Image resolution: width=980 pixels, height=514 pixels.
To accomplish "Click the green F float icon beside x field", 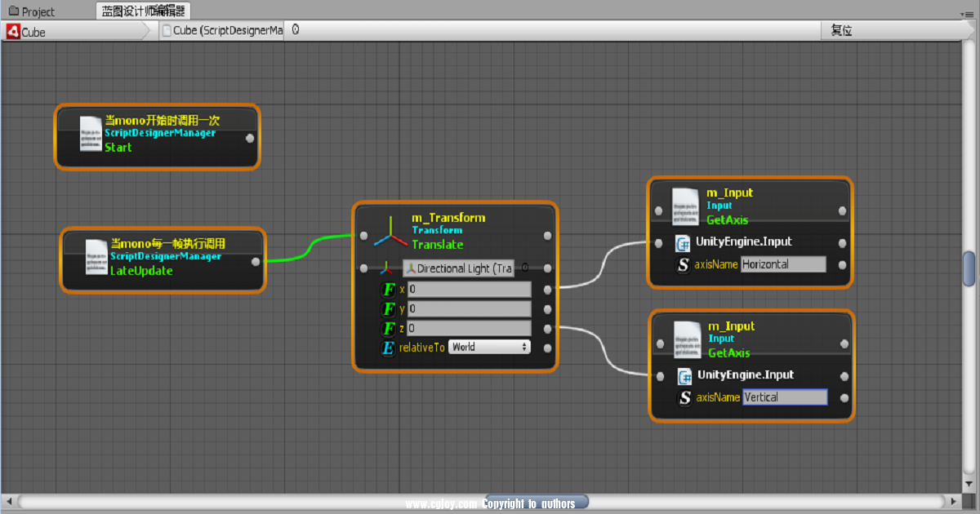I will click(x=389, y=290).
